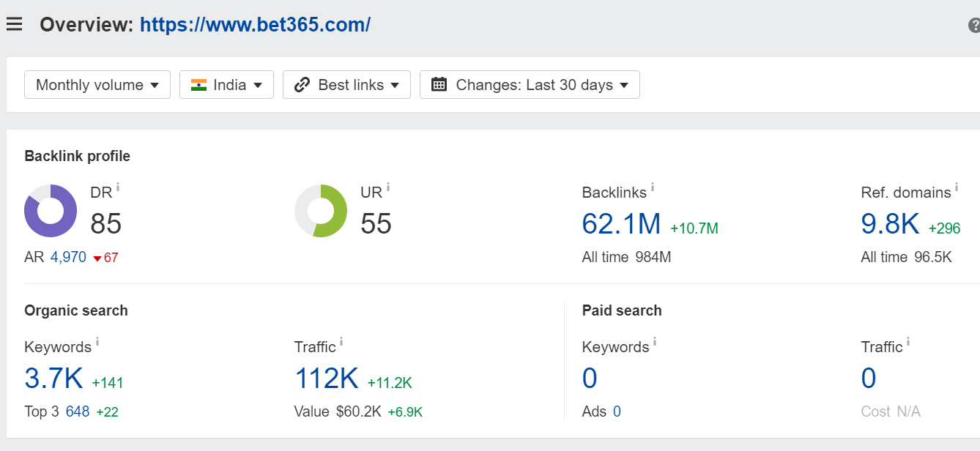Click the +10.7M backlinks change
The image size is (980, 451).
click(694, 228)
